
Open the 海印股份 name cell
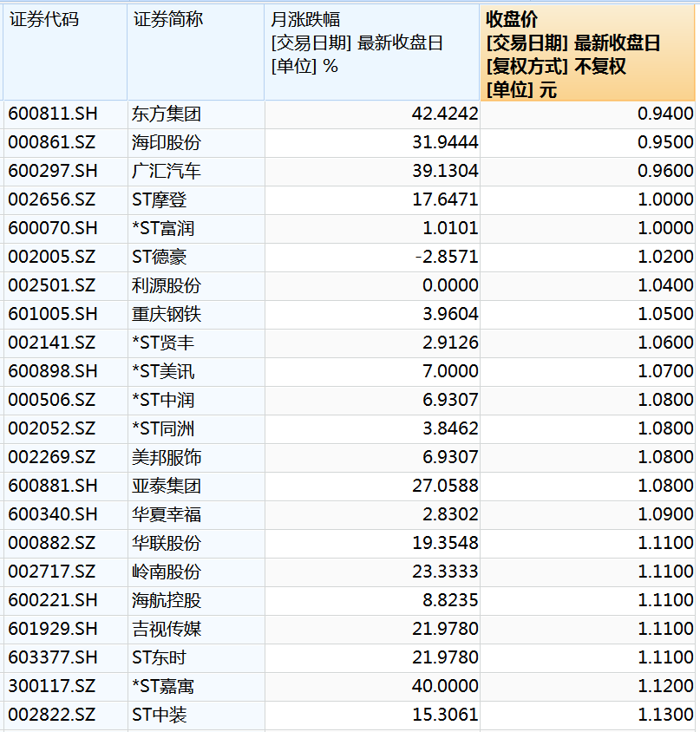196,143
